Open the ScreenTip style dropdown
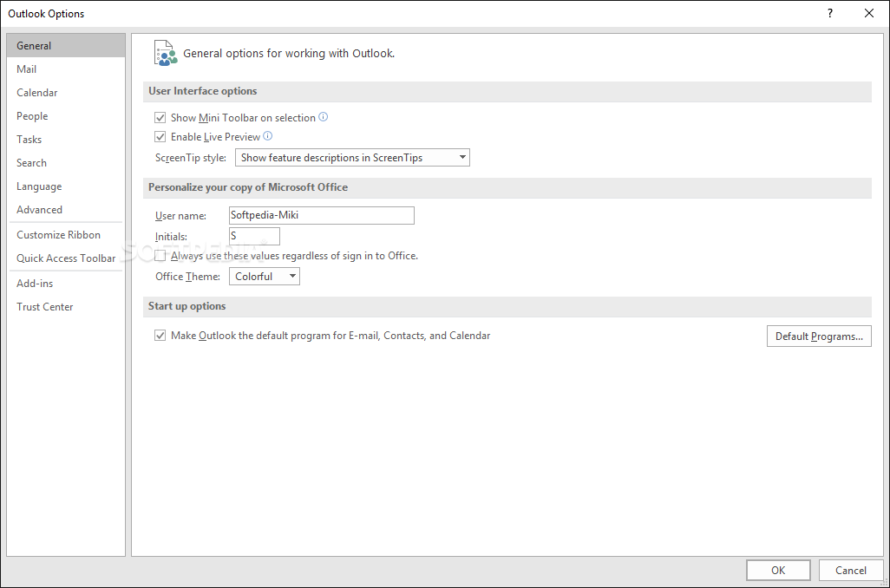The width and height of the screenshot is (890, 588). pyautogui.click(x=352, y=158)
